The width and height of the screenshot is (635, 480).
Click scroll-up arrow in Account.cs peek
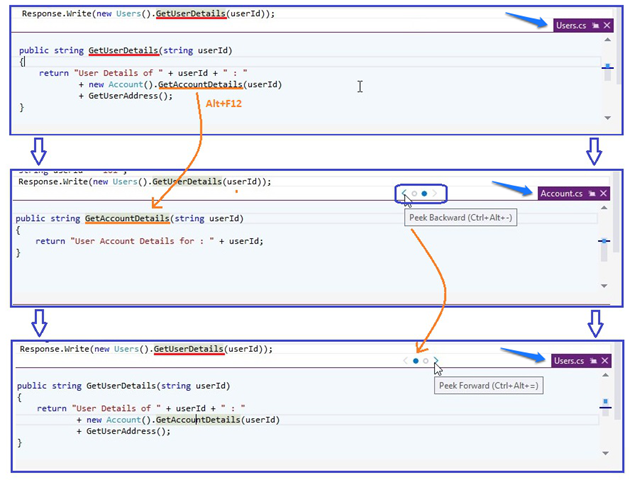coord(604,208)
